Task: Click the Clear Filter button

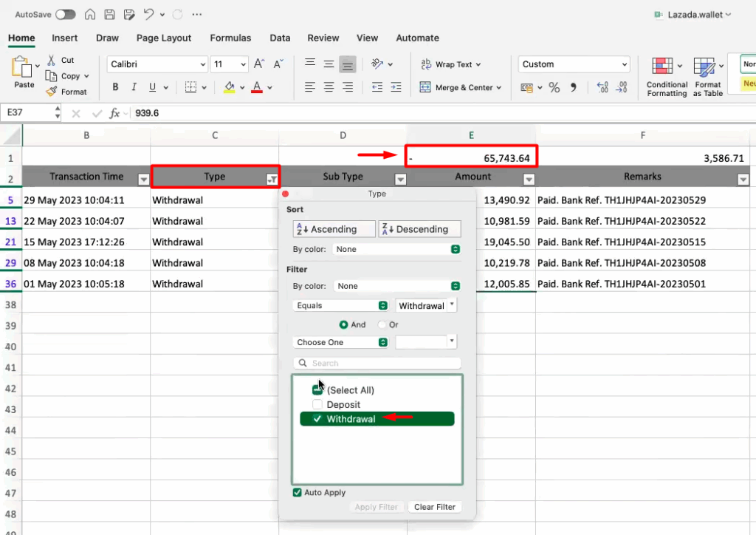Action: coord(434,507)
